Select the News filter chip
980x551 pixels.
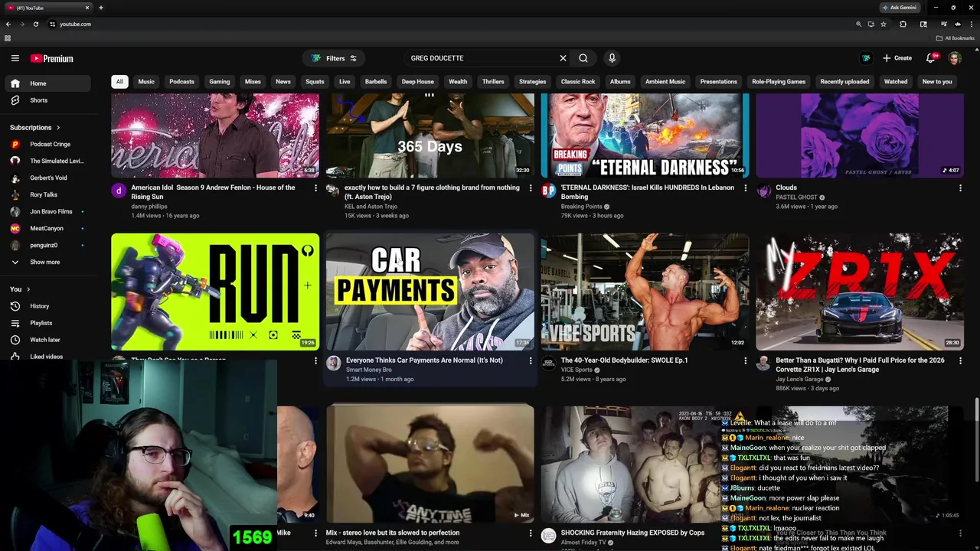click(283, 81)
